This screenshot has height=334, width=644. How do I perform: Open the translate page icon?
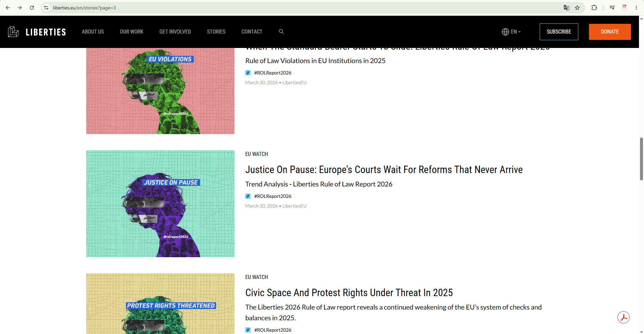[x=567, y=8]
